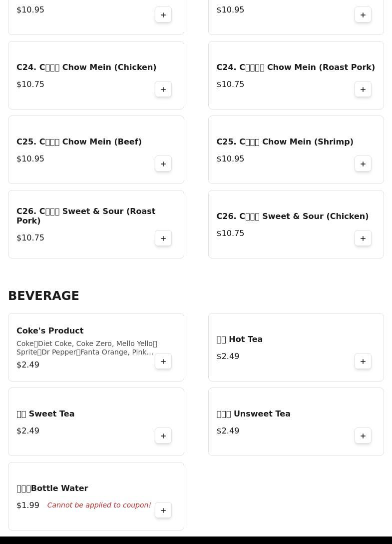Open C25 Chow Mein (Shrimp) item title
The height and width of the screenshot is (544, 392).
[285, 141]
